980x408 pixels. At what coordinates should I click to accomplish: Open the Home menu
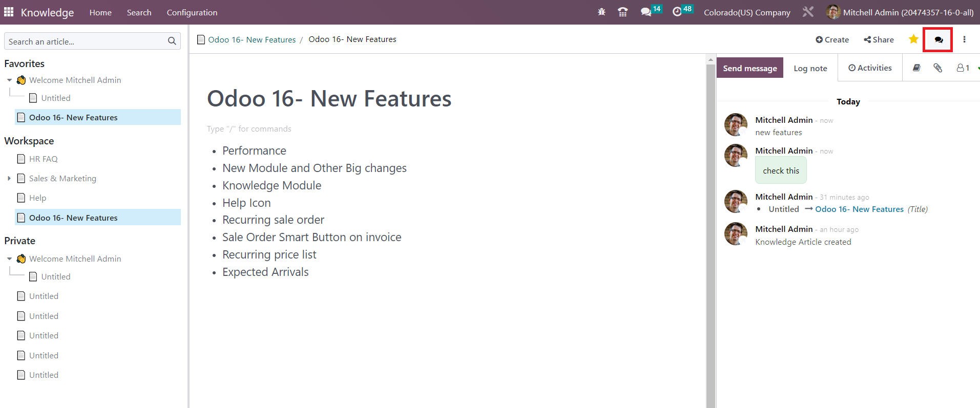pos(100,12)
